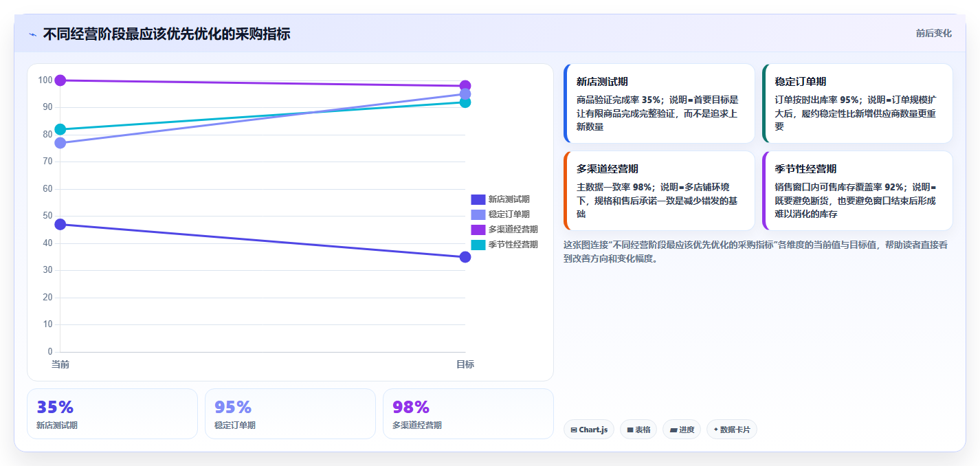Select the 进度 tag chip
The width and height of the screenshot is (980, 466).
682,430
